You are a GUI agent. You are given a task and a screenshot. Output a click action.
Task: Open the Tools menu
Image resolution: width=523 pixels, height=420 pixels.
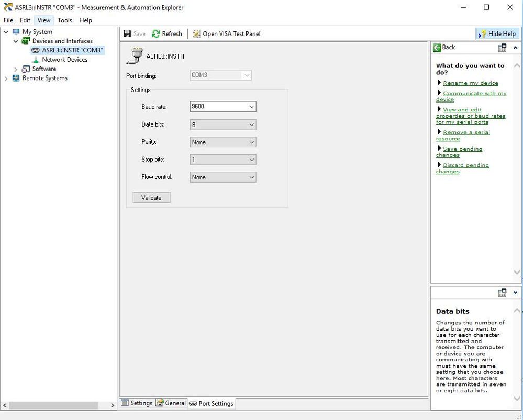point(65,20)
